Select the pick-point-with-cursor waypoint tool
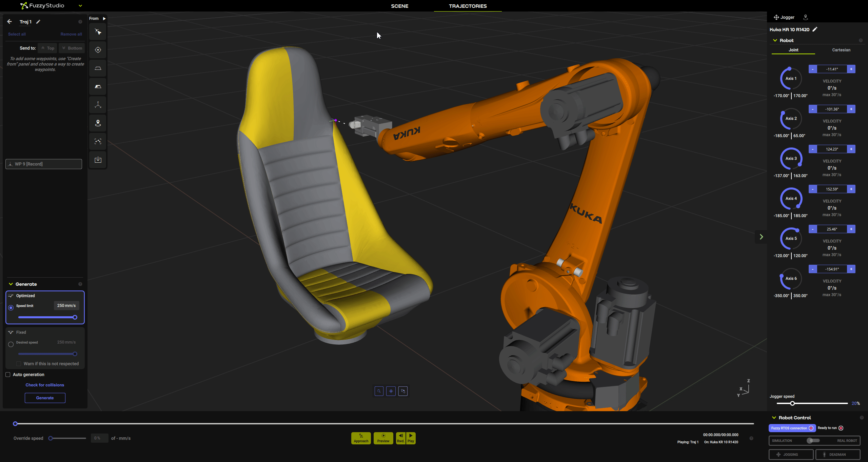This screenshot has height=462, width=868. 98,32
